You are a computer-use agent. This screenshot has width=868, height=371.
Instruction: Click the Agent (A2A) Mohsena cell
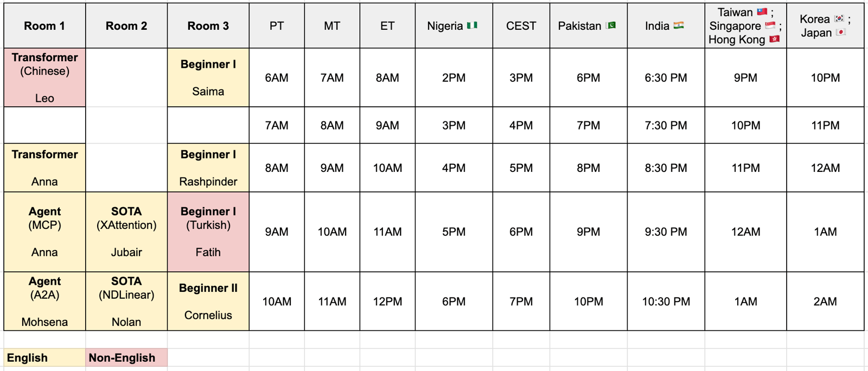(x=44, y=301)
